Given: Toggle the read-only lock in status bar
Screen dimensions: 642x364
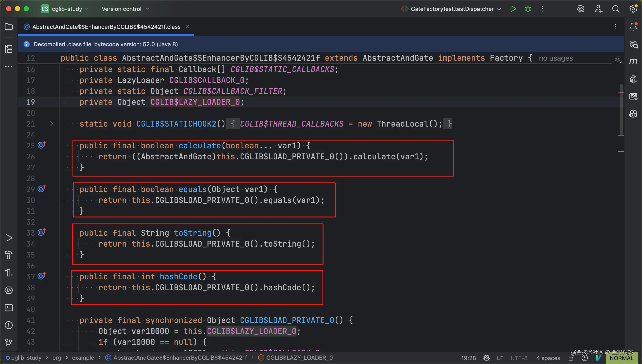Looking at the screenshot, I should (x=571, y=358).
